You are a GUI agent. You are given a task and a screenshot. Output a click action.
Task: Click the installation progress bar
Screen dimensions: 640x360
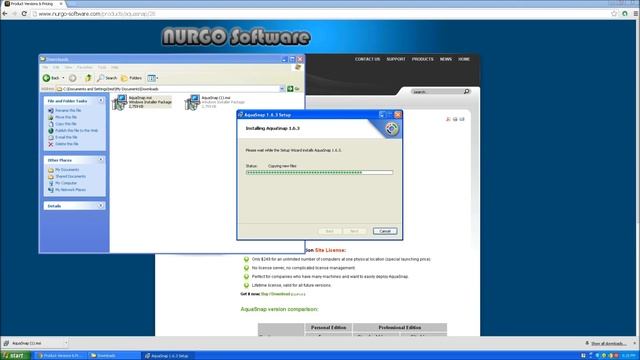pos(319,173)
